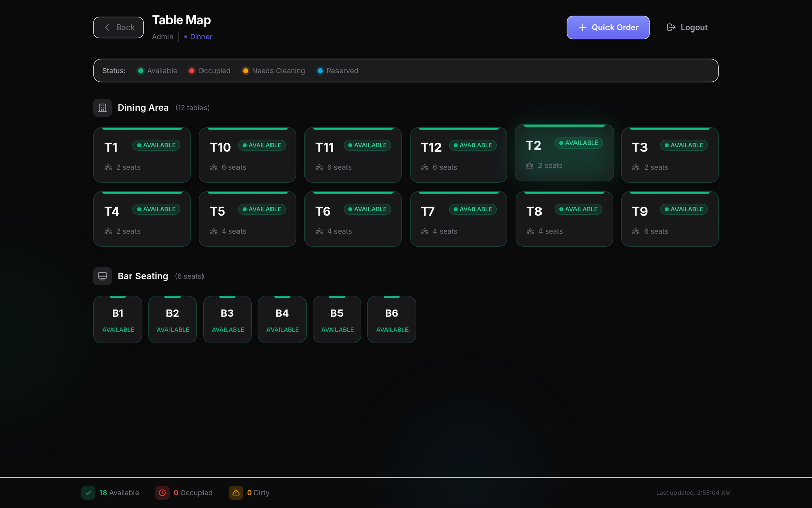Image resolution: width=812 pixels, height=508 pixels.
Task: Click the seats icon on table T9
Action: [636, 231]
